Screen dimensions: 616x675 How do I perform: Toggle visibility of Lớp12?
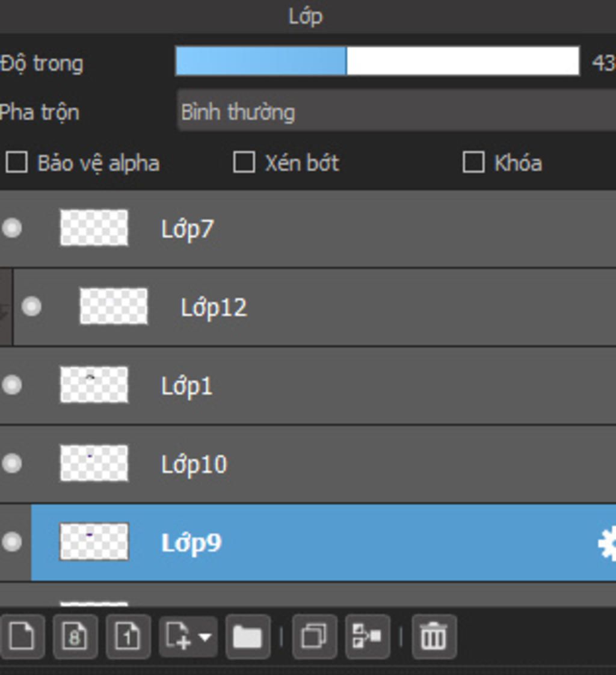pos(31,306)
